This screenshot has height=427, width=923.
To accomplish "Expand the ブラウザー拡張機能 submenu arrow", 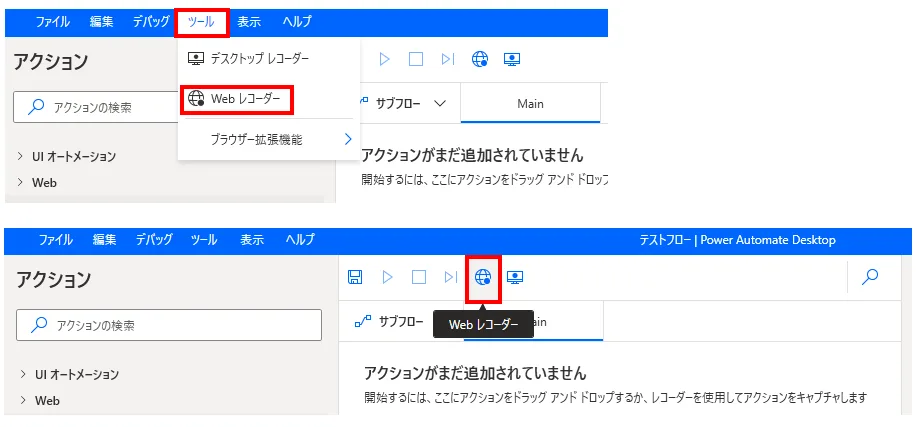I will pos(348,139).
